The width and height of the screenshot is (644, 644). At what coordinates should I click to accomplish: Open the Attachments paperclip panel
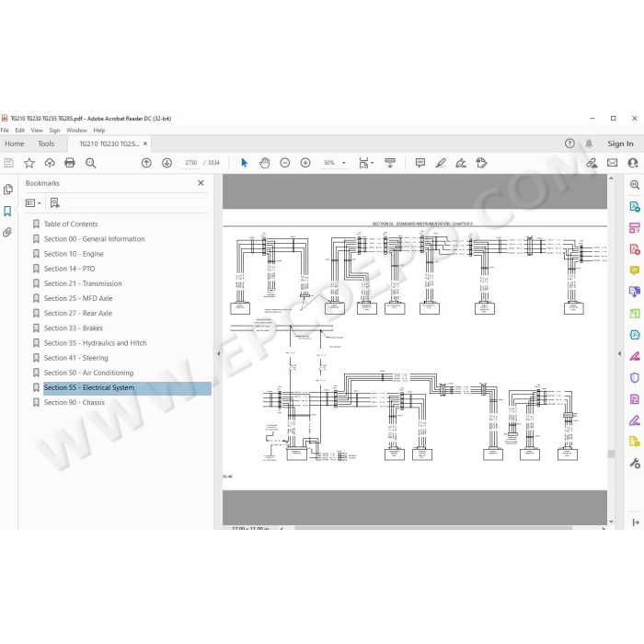(x=7, y=233)
